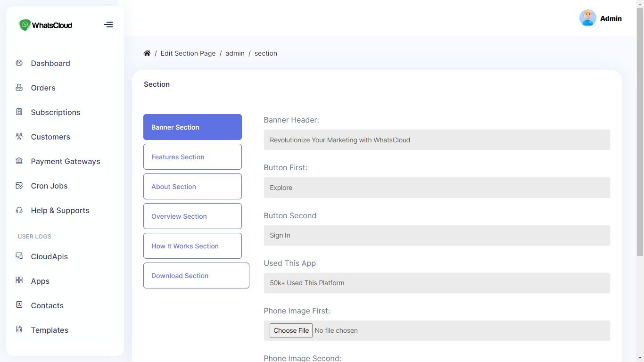The width and height of the screenshot is (644, 362).
Task: Click the Subscriptions icon in sidebar
Action: (x=19, y=112)
